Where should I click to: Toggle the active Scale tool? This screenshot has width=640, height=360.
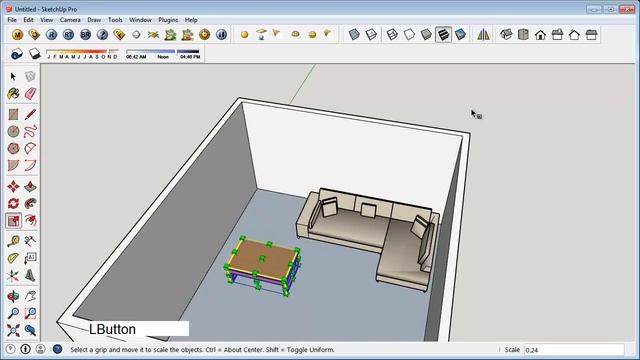(x=13, y=220)
